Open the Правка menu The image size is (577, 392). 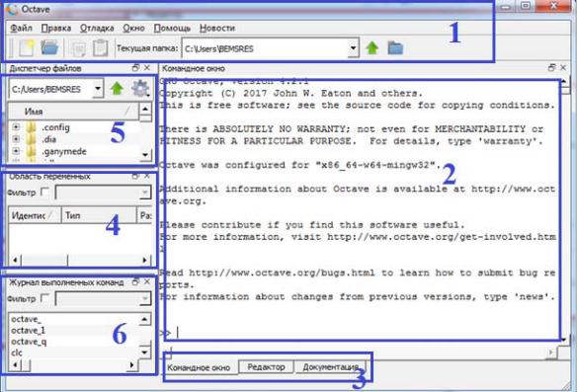[56, 28]
